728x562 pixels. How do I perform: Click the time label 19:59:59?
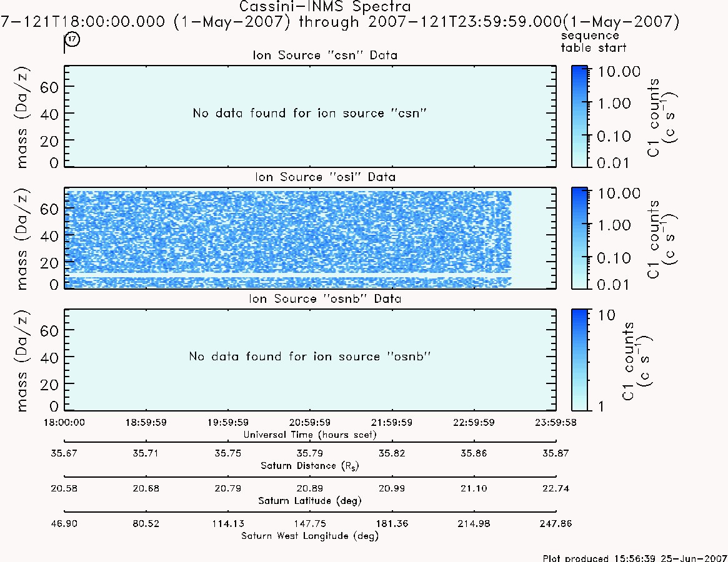228,422
